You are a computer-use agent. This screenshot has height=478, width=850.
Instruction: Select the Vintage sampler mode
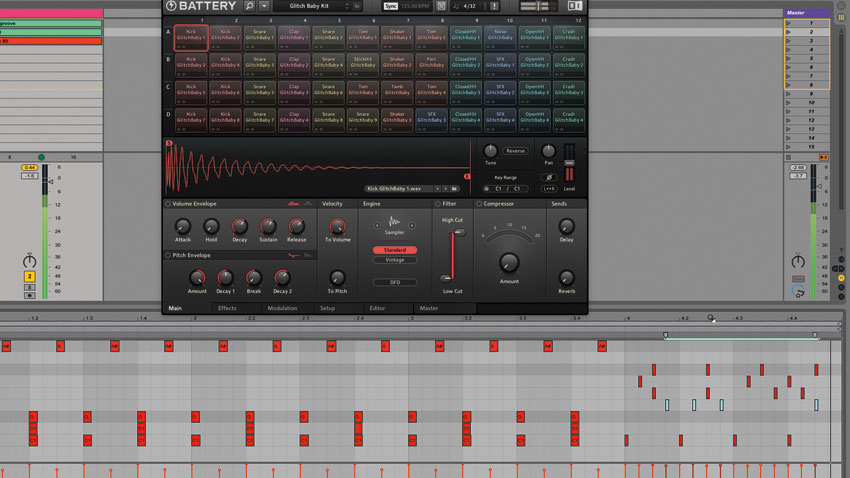(x=395, y=260)
